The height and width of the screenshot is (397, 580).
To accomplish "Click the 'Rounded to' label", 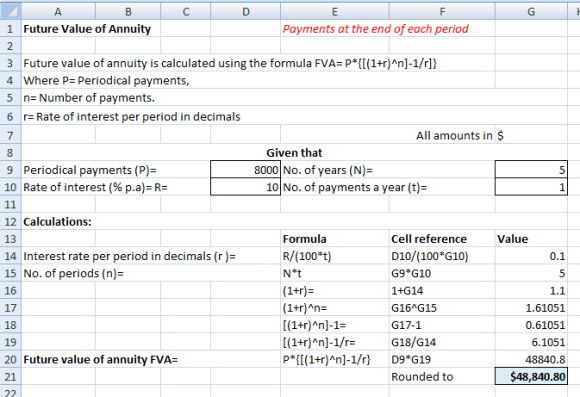I will [422, 377].
